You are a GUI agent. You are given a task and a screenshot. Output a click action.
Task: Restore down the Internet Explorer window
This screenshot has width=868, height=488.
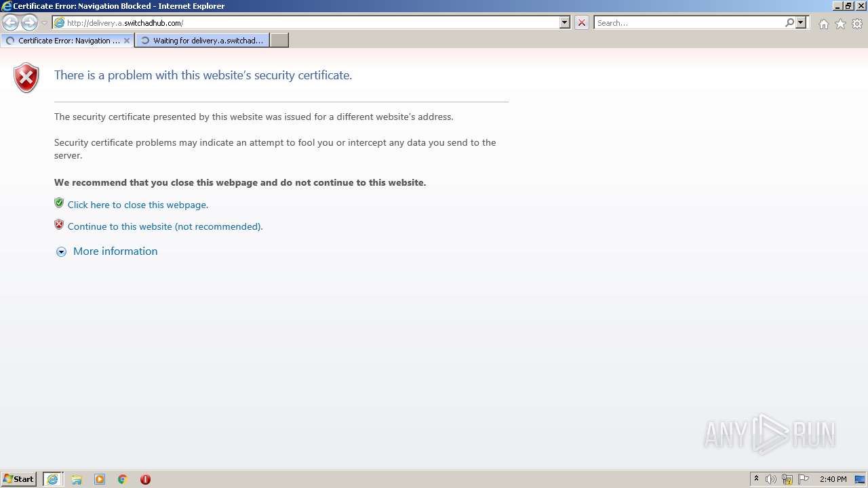coord(848,6)
